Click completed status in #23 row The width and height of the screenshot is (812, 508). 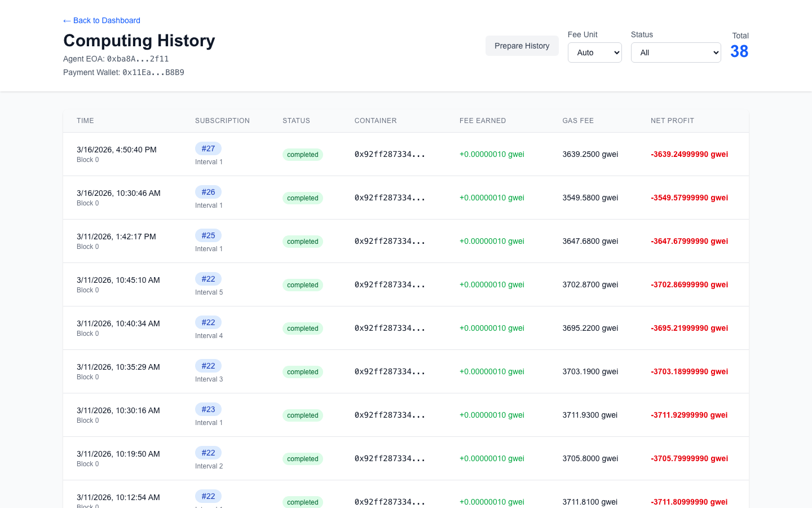point(303,415)
